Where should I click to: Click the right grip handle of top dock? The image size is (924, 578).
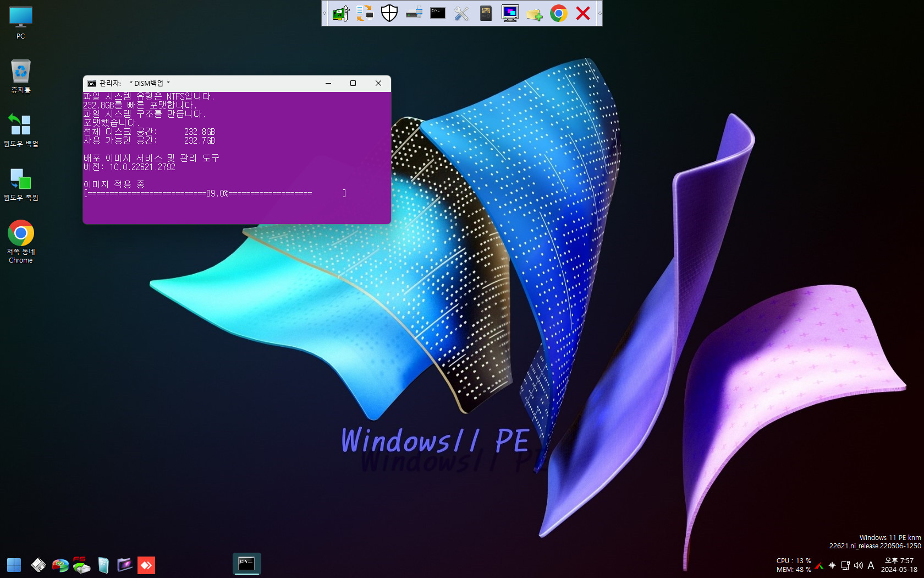tap(599, 13)
